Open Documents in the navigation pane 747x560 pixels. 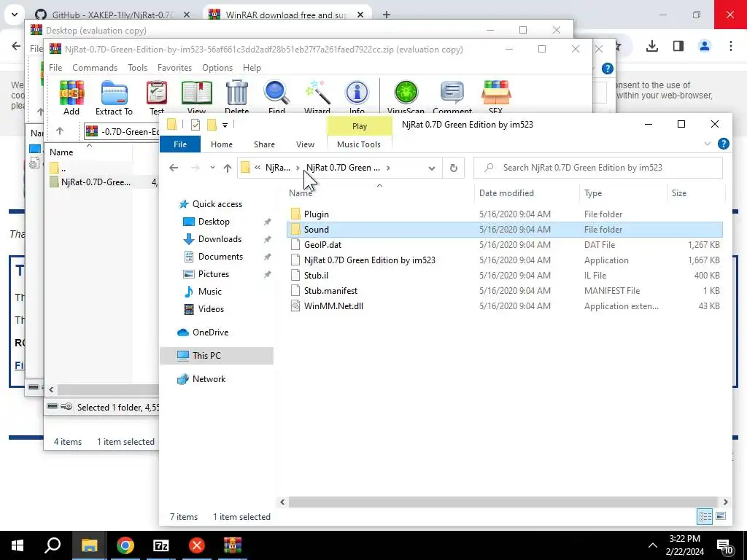[220, 256]
